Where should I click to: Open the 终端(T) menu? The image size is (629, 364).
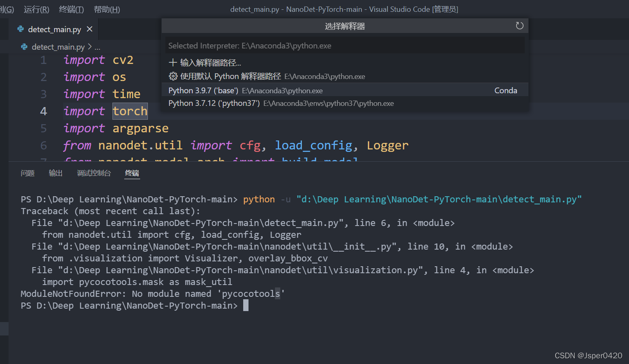click(71, 9)
